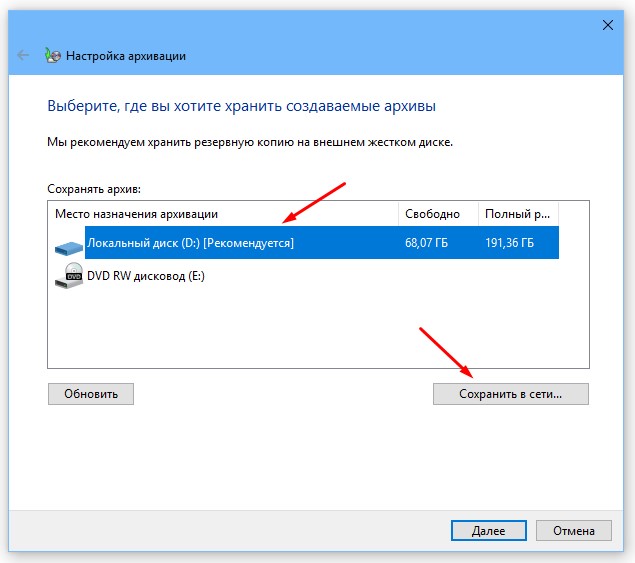Click the back arrow in the title bar
The image size is (635, 563).
(24, 56)
